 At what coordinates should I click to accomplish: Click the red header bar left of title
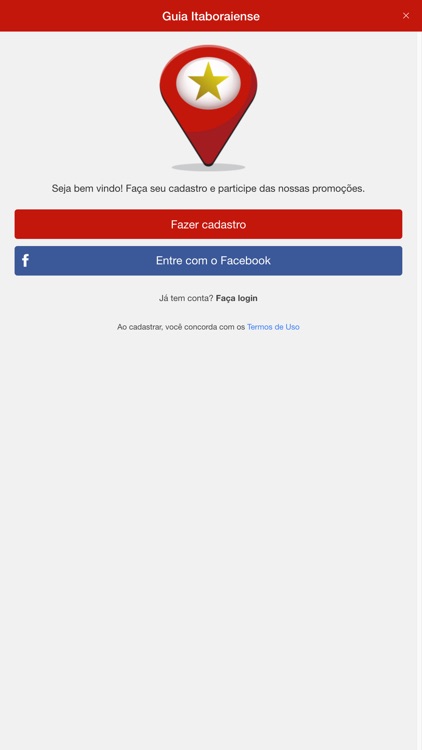point(79,16)
